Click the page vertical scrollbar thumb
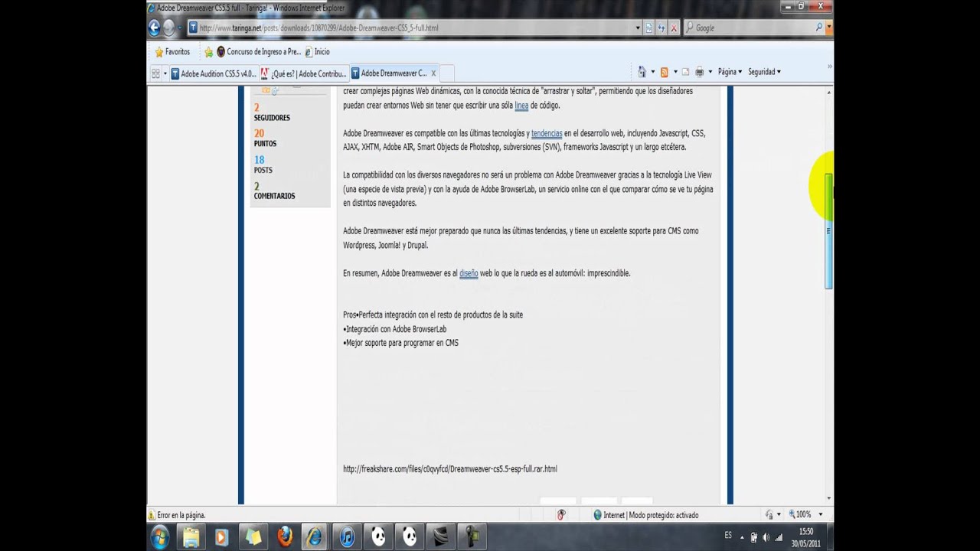980x551 pixels. click(828, 231)
